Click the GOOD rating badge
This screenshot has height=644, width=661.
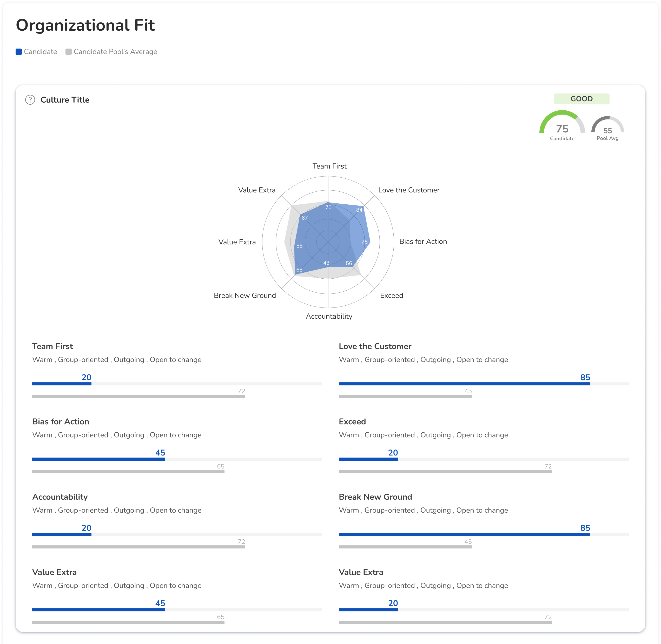[x=581, y=99]
